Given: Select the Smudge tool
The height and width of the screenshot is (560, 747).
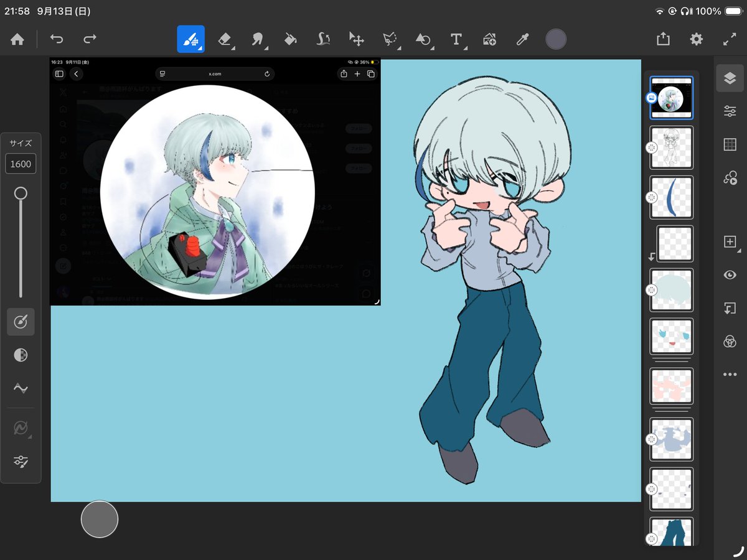Looking at the screenshot, I should [x=258, y=39].
